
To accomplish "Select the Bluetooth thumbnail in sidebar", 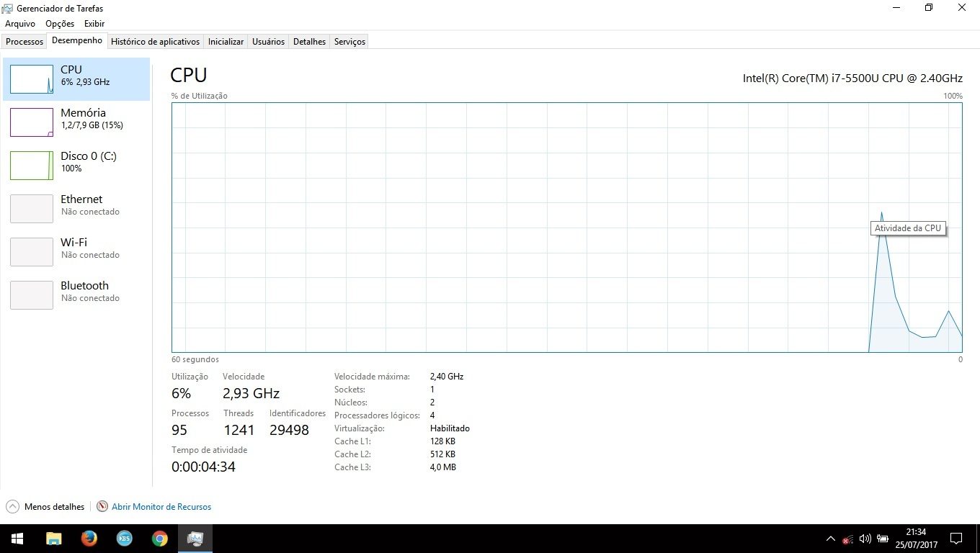I will point(32,295).
